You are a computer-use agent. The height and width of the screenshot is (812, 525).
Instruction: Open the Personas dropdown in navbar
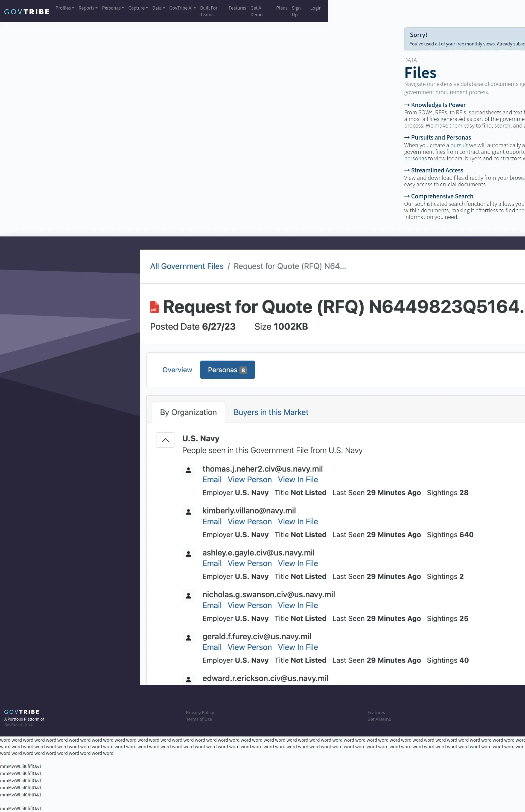(x=113, y=8)
